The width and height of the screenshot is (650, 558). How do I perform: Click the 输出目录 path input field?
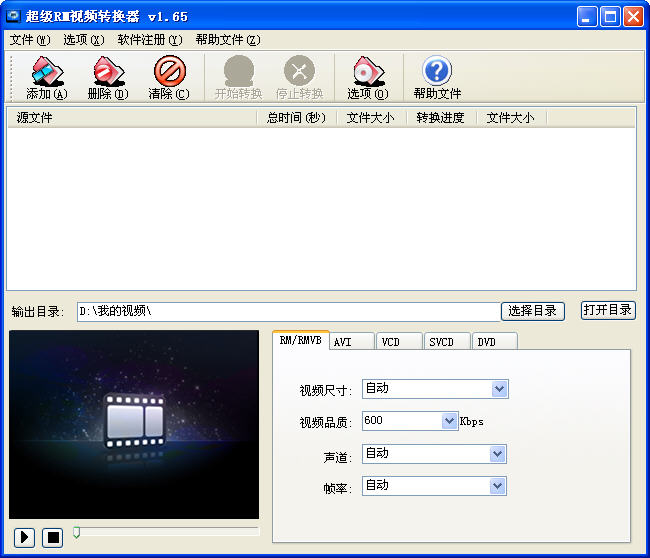point(289,311)
